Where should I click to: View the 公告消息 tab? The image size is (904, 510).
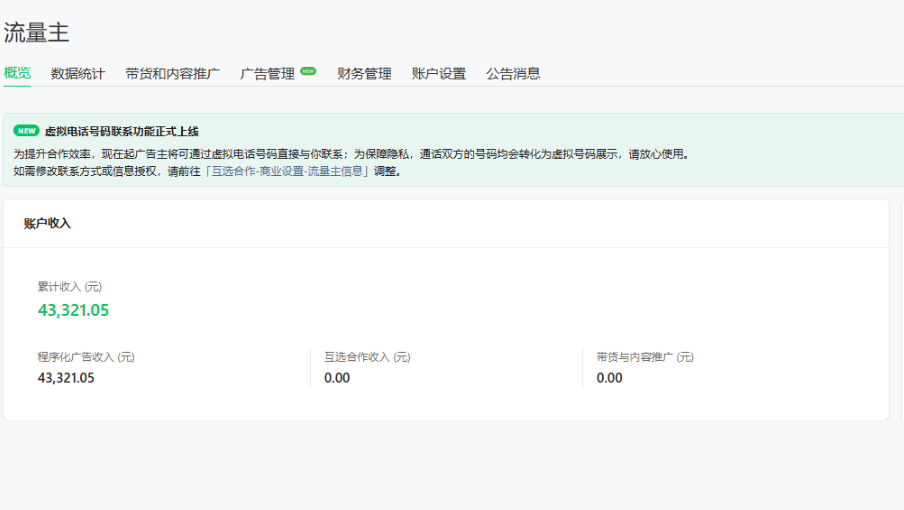pyautogui.click(x=513, y=73)
